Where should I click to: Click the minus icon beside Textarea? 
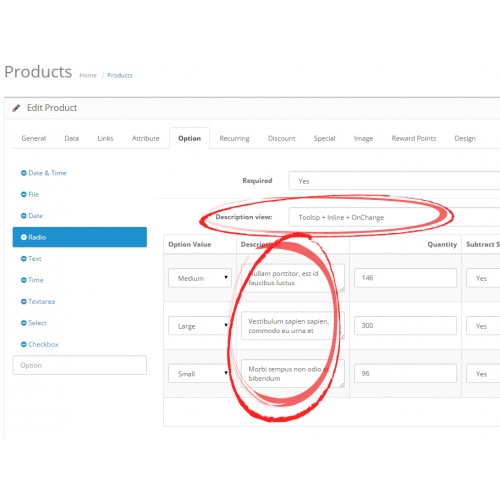coord(24,301)
